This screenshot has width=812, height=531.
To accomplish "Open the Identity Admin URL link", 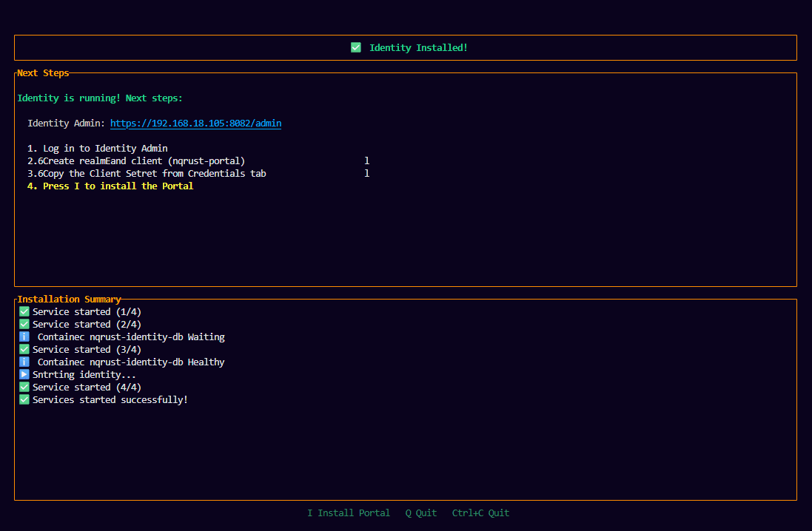I will click(x=195, y=124).
